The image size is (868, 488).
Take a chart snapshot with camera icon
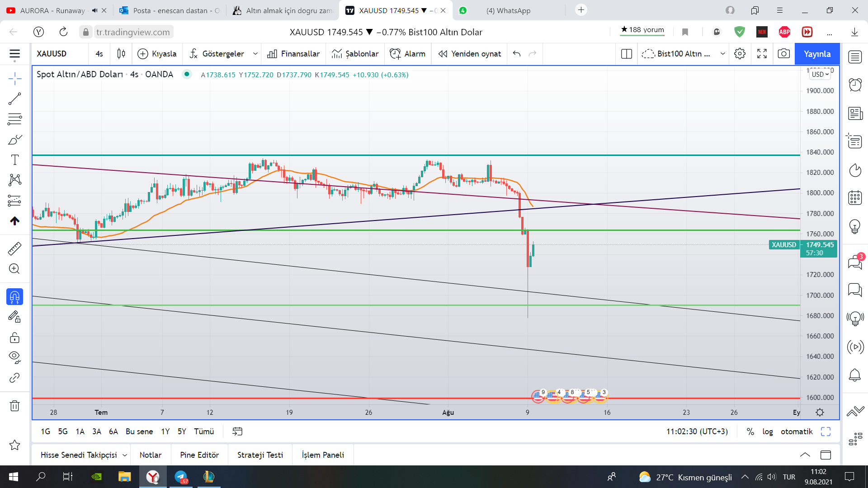click(x=783, y=54)
